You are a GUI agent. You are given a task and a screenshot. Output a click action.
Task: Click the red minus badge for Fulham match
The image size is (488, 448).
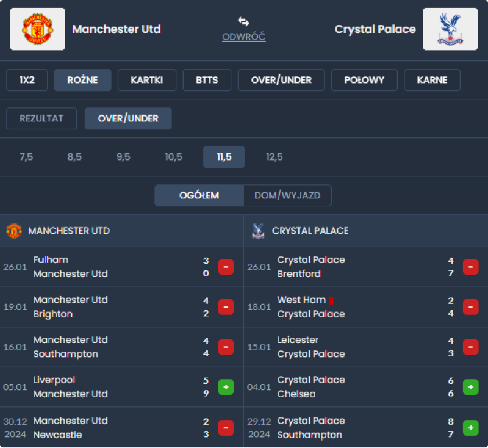click(226, 267)
